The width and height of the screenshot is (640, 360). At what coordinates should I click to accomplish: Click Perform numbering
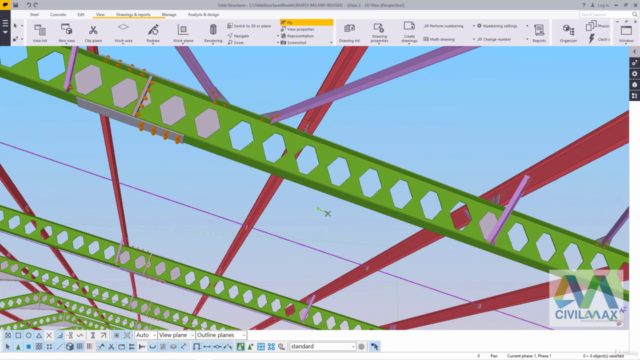coord(444,26)
